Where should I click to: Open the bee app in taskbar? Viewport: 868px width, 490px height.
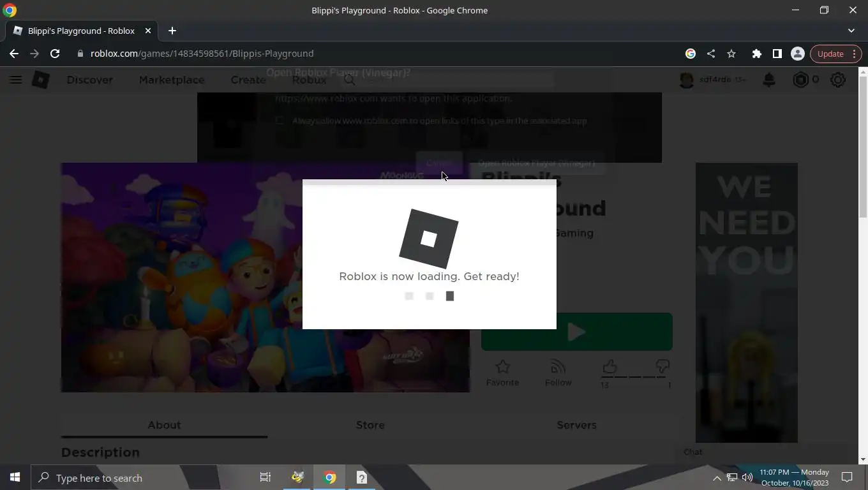297,478
